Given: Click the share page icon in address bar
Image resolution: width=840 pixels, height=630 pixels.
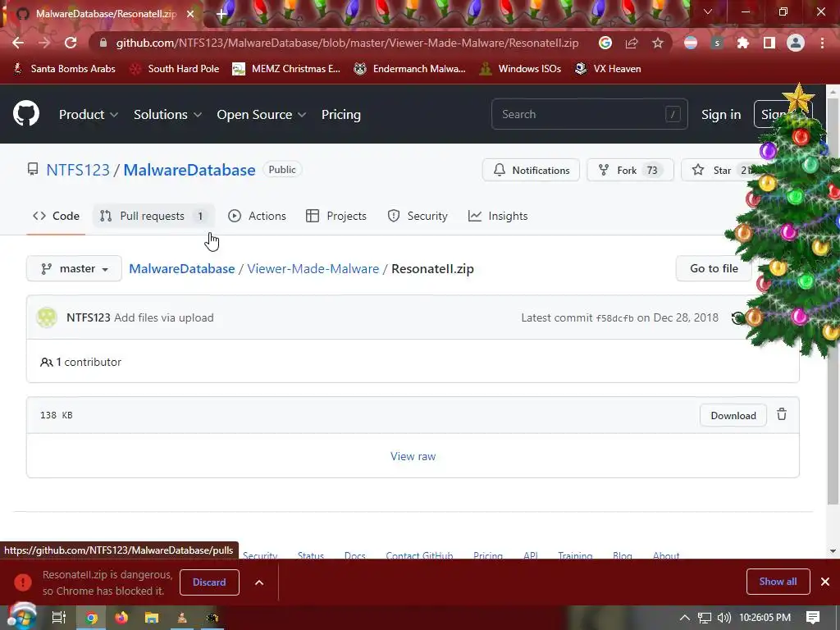Looking at the screenshot, I should point(632,43).
